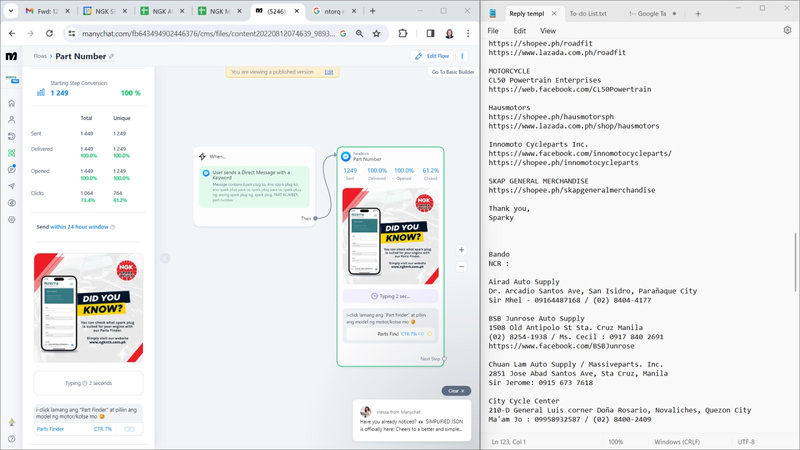Click the Edit Flow button
This screenshot has width=800, height=450.
tap(432, 56)
